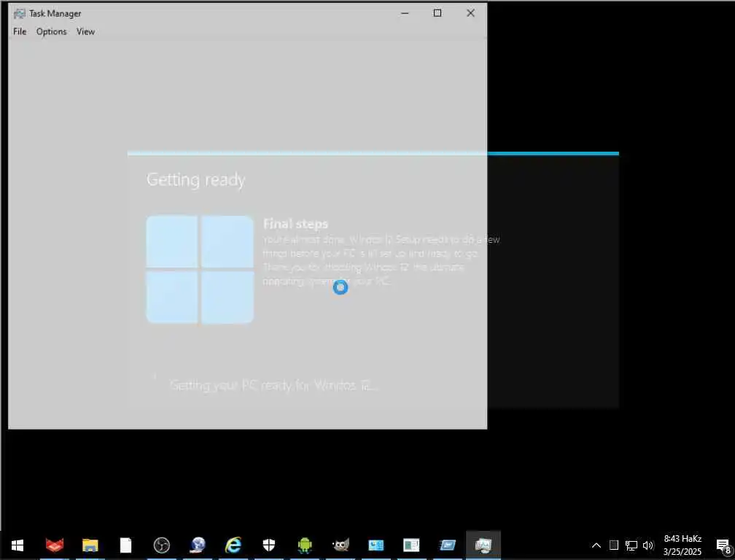
Task: Open File Explorer from the taskbar
Action: pyautogui.click(x=90, y=545)
